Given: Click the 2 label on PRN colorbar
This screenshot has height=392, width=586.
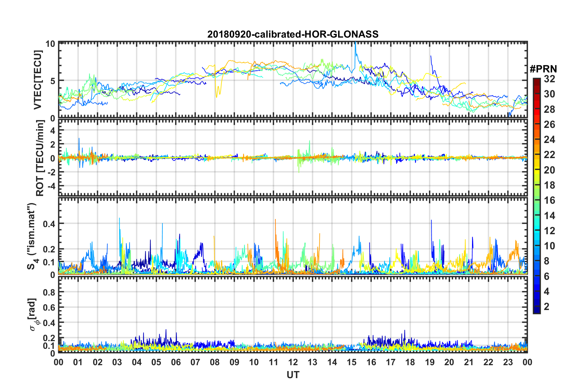Looking at the screenshot, I should click(547, 307).
